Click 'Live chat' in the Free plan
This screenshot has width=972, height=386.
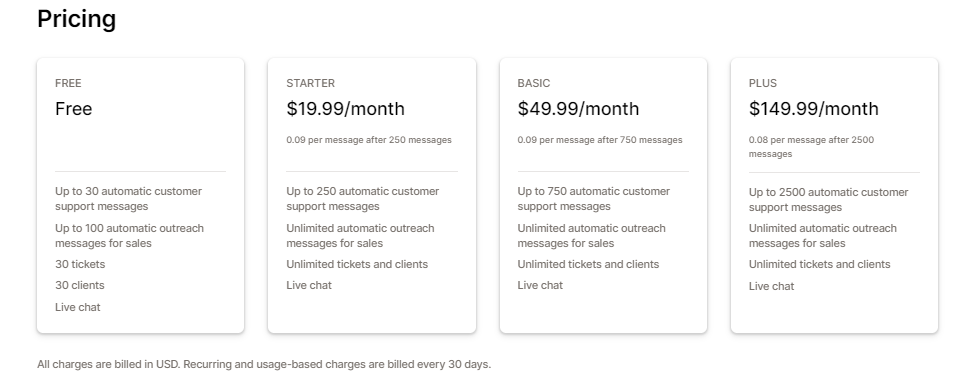click(77, 307)
